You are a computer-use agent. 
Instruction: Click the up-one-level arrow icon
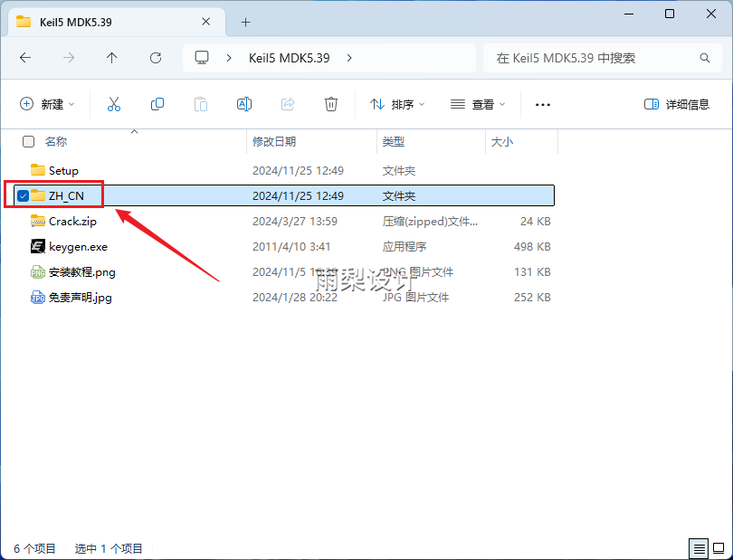click(110, 57)
